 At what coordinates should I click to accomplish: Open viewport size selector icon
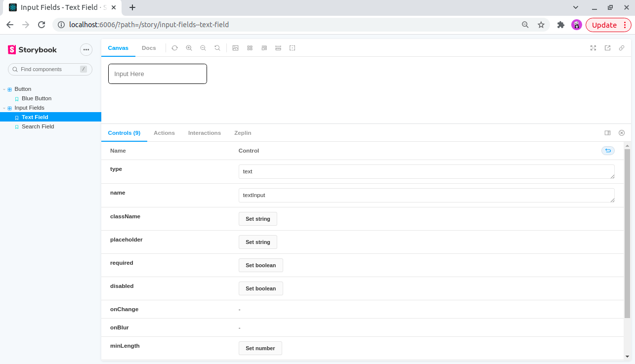264,48
